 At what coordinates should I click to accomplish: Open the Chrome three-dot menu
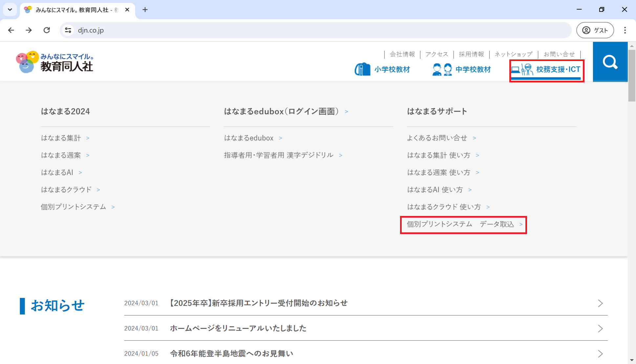(625, 30)
